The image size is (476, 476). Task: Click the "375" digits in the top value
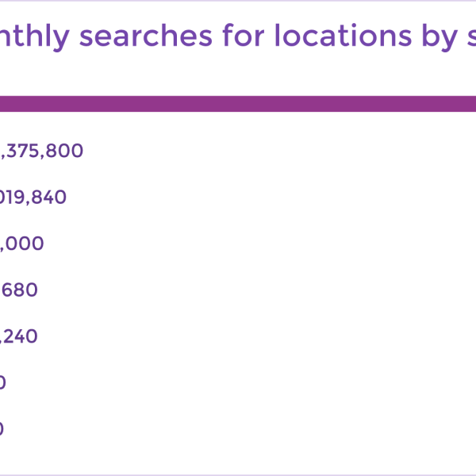tap(23, 151)
